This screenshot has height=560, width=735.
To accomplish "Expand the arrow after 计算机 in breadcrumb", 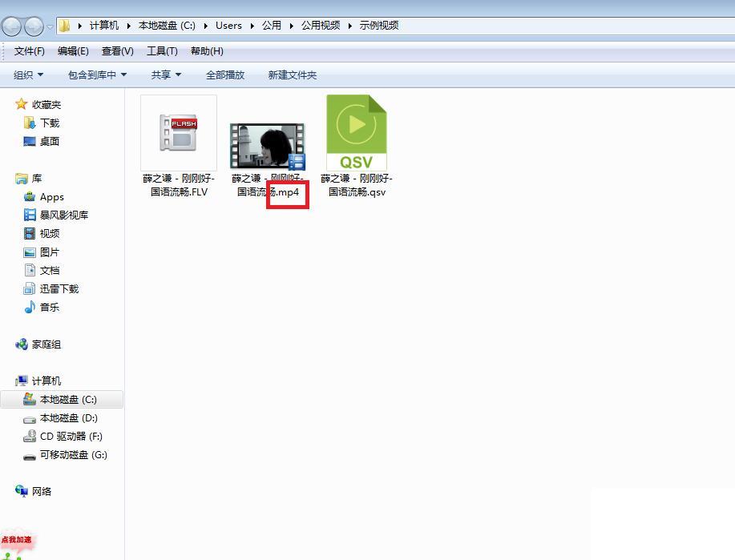I will [128, 26].
